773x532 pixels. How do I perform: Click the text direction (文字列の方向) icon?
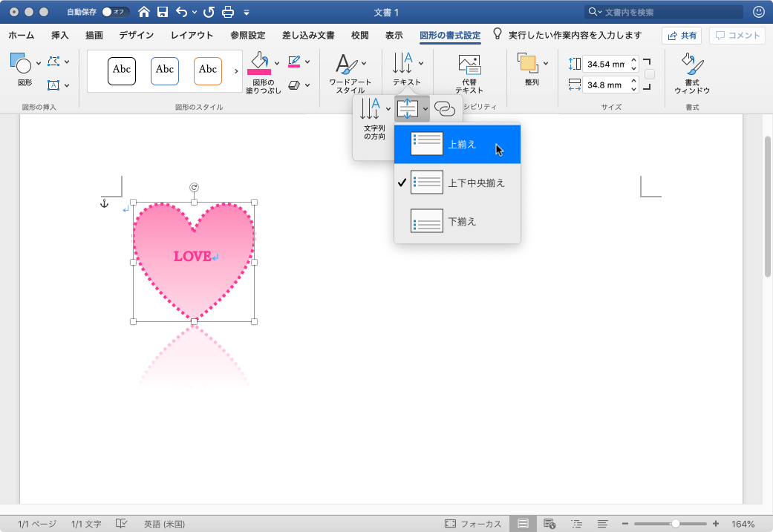pos(371,110)
